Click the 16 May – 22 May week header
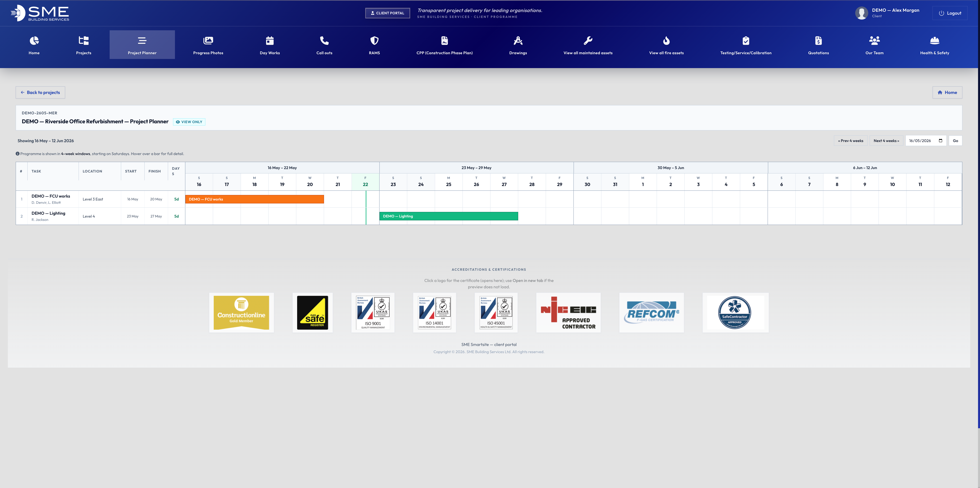This screenshot has height=488, width=980. (282, 168)
